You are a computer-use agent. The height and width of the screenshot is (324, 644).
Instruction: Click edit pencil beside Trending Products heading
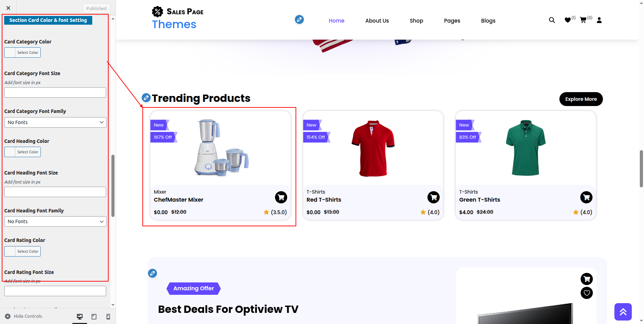click(x=146, y=98)
